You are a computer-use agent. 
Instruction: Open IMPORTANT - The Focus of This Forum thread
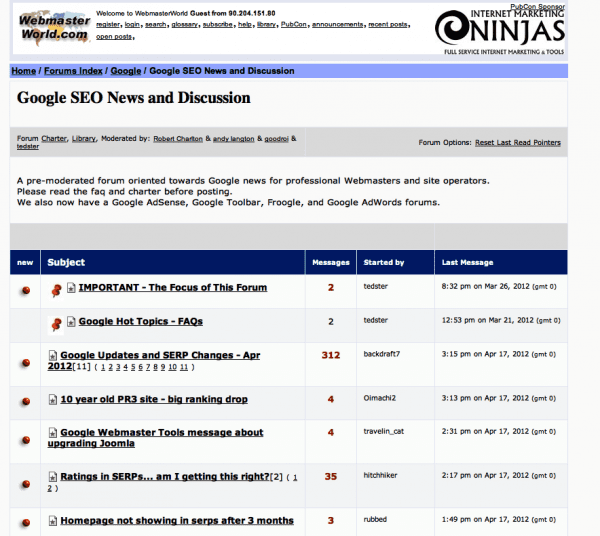pos(173,287)
